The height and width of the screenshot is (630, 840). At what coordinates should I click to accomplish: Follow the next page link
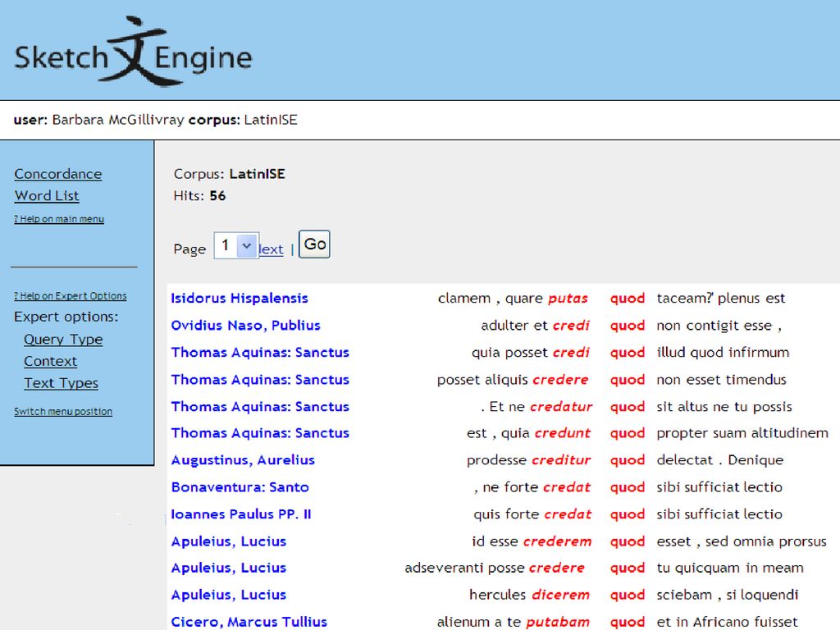[x=271, y=249]
